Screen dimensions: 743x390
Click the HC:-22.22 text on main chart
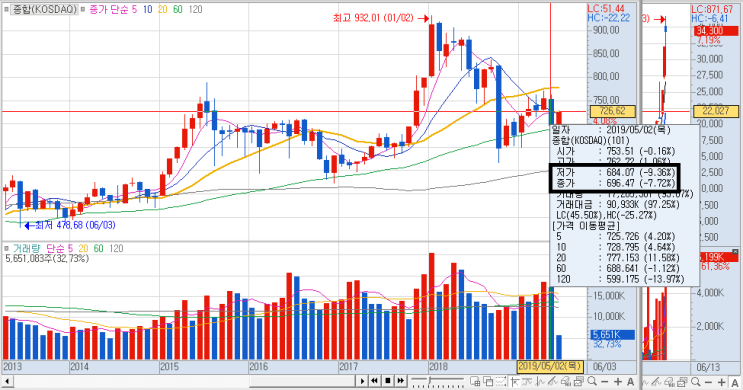pyautogui.click(x=609, y=18)
